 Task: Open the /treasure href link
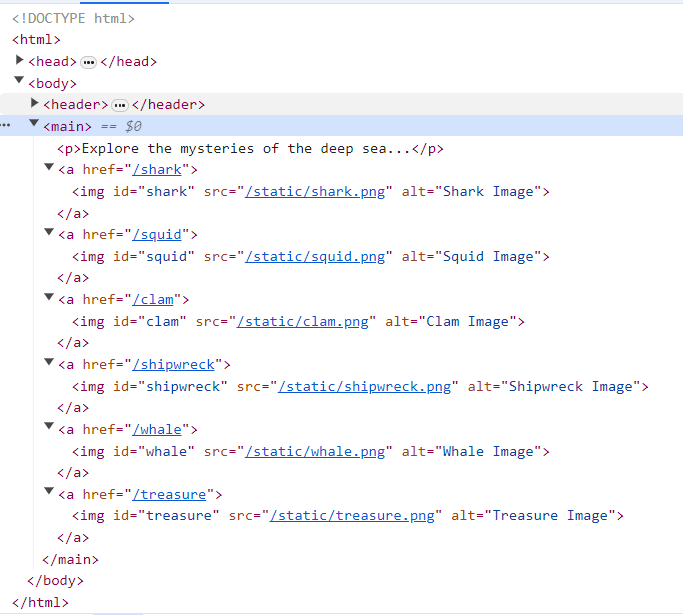[x=169, y=494]
